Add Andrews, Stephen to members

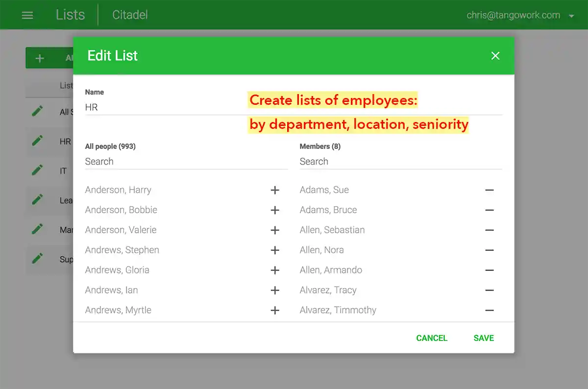click(x=275, y=250)
